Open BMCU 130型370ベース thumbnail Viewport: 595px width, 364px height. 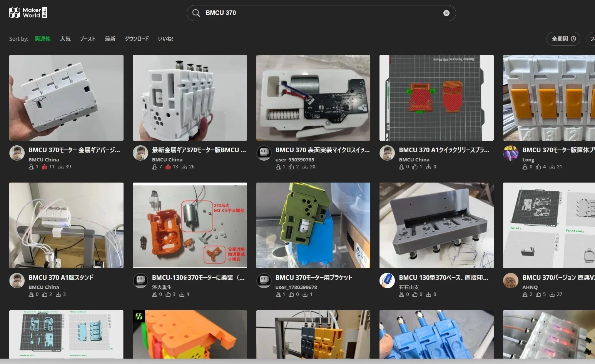pyautogui.click(x=436, y=225)
